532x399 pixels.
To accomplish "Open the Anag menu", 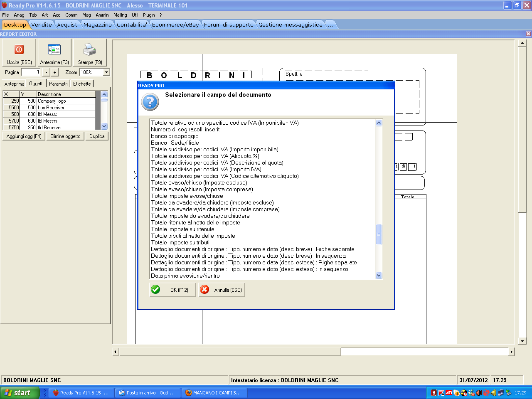I will tap(19, 15).
